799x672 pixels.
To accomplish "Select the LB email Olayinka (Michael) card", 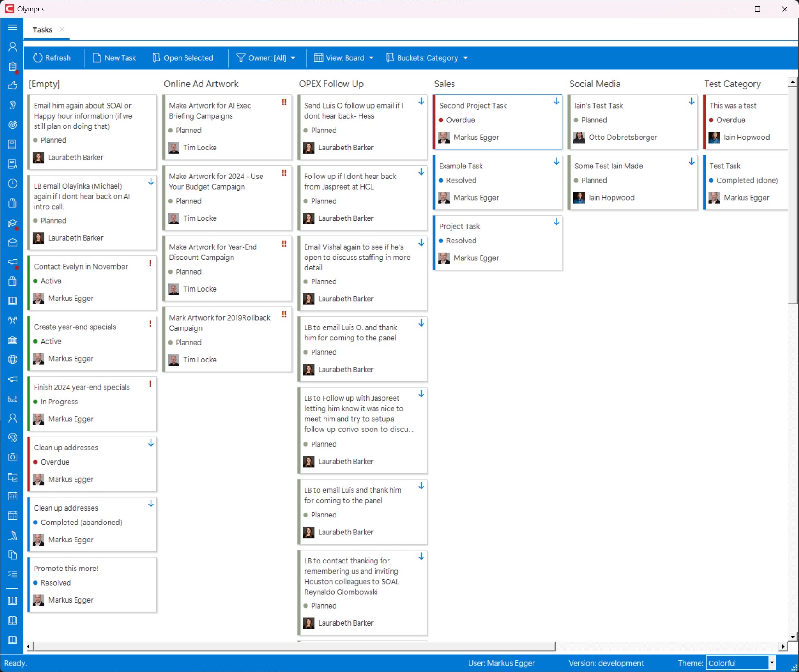I will pos(92,213).
